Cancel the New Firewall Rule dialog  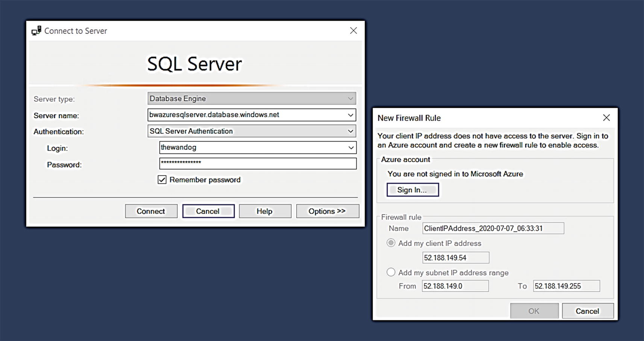point(588,311)
